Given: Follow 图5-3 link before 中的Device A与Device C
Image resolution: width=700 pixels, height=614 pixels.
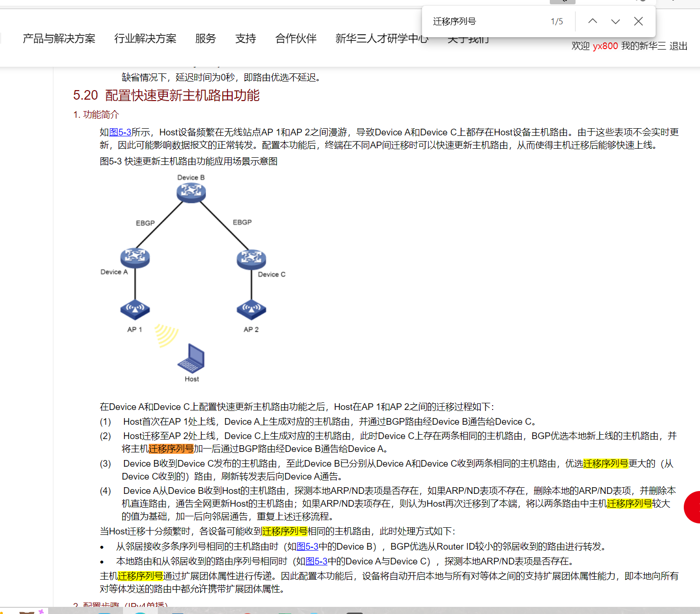Looking at the screenshot, I should click(317, 562).
